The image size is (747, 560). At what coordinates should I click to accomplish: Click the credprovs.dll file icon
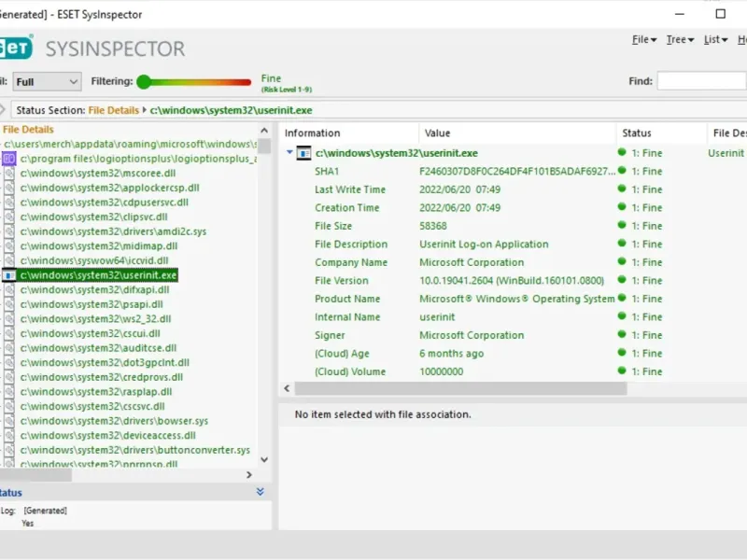coord(9,377)
